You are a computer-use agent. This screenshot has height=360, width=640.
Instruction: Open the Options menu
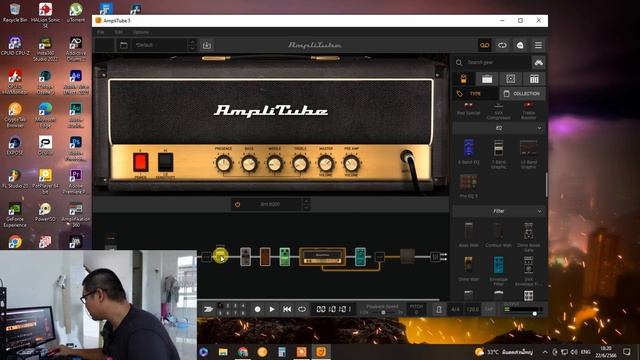pyautogui.click(x=141, y=32)
